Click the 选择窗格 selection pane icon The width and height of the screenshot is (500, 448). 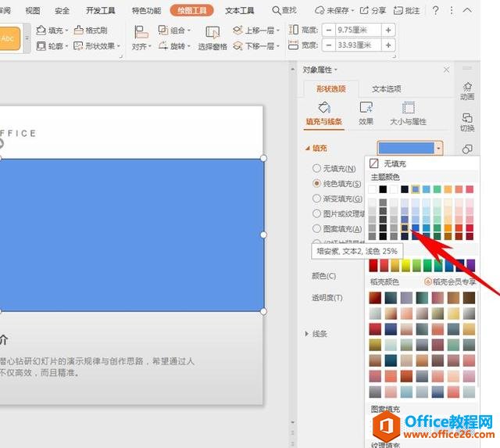(212, 37)
